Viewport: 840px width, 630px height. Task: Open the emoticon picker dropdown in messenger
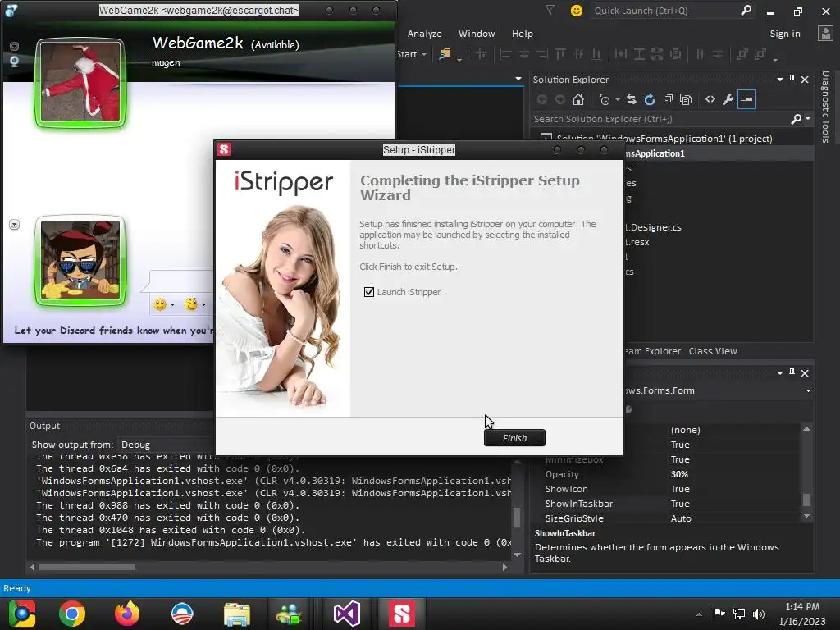pos(172,305)
